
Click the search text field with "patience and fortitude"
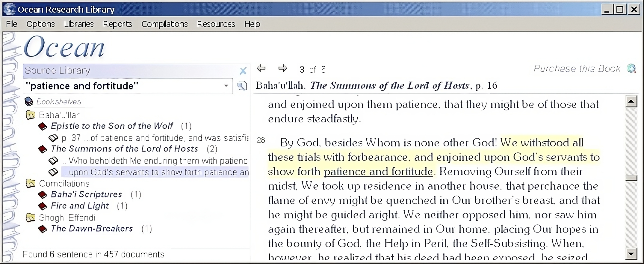123,86
